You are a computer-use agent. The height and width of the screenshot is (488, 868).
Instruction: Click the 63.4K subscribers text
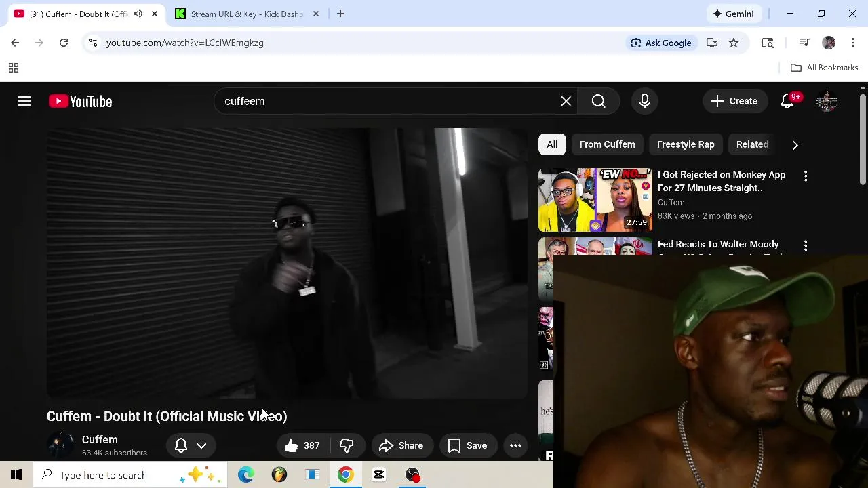click(115, 453)
